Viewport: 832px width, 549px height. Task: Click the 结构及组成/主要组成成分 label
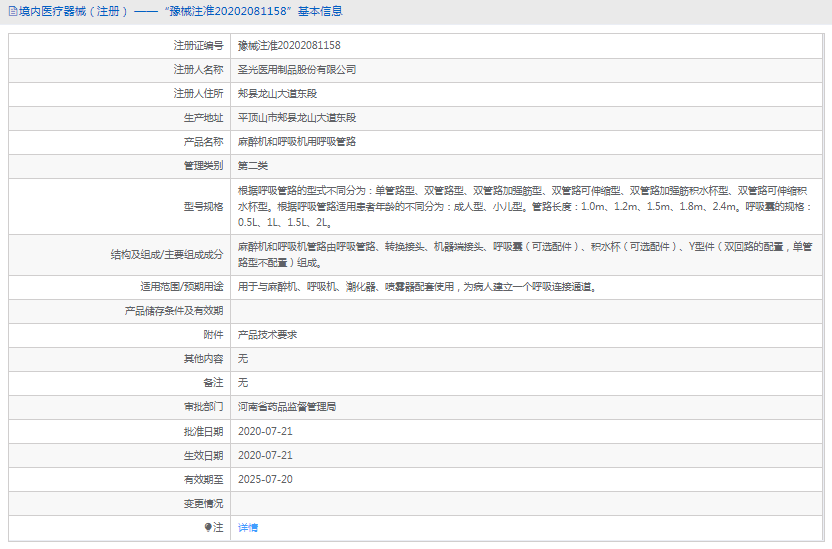click(167, 255)
